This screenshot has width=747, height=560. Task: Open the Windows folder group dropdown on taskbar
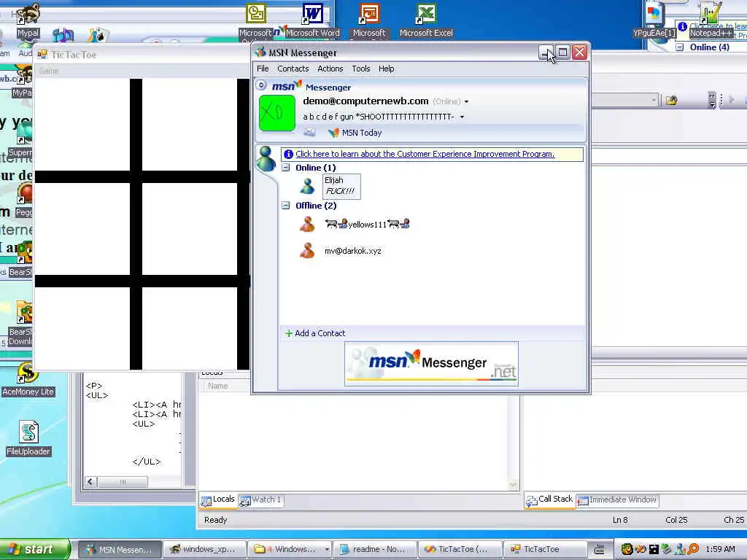coord(327,550)
